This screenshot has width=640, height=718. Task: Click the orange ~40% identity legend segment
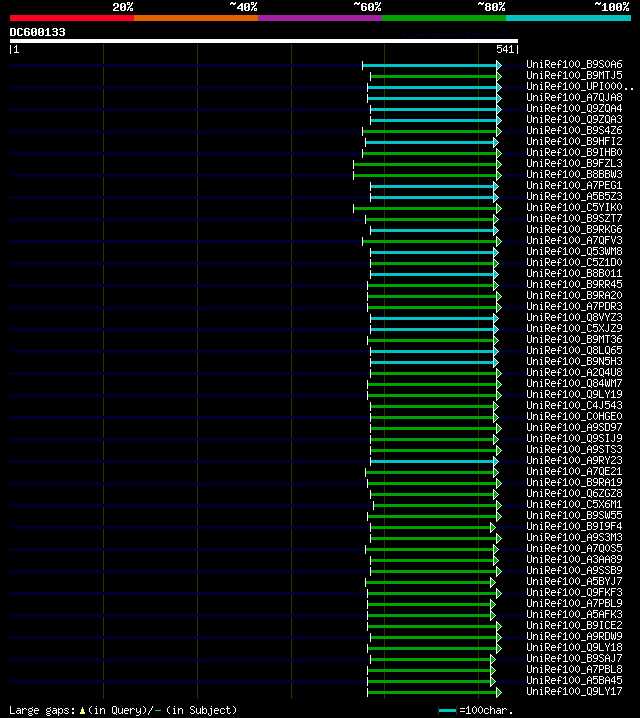[196, 18]
